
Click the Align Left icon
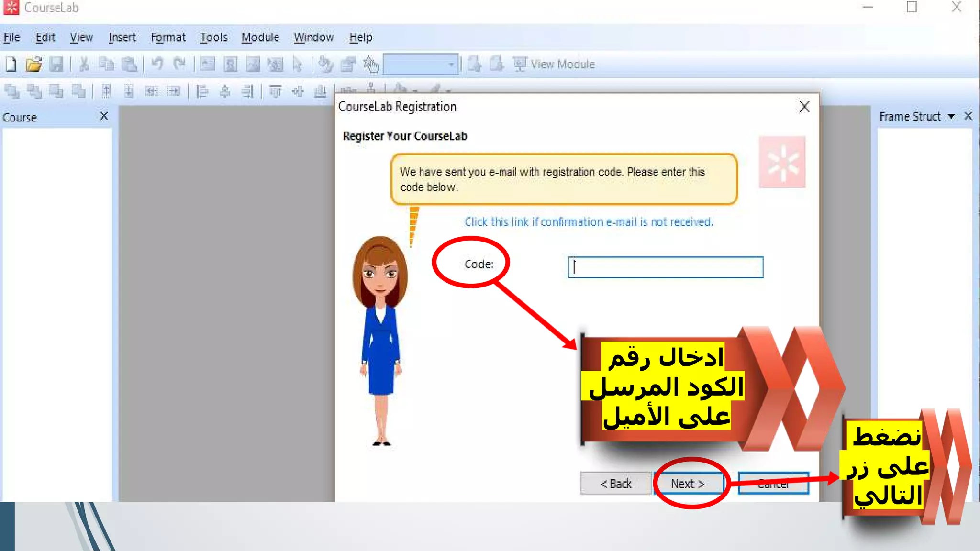pos(202,91)
